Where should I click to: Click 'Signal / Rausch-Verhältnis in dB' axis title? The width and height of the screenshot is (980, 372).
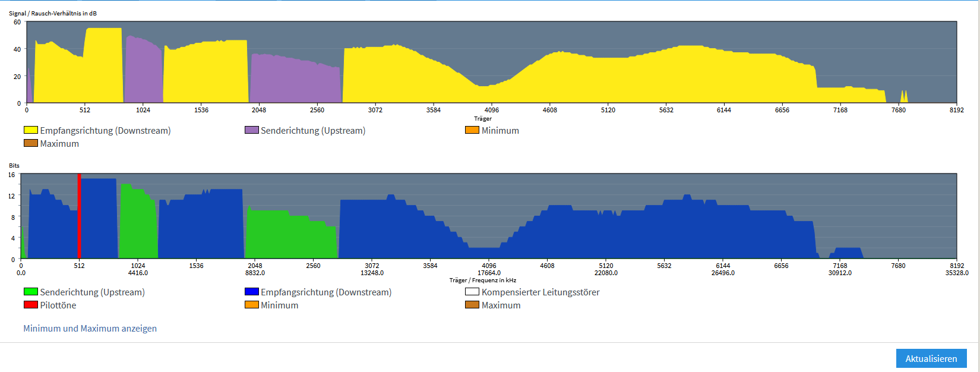tap(53, 13)
